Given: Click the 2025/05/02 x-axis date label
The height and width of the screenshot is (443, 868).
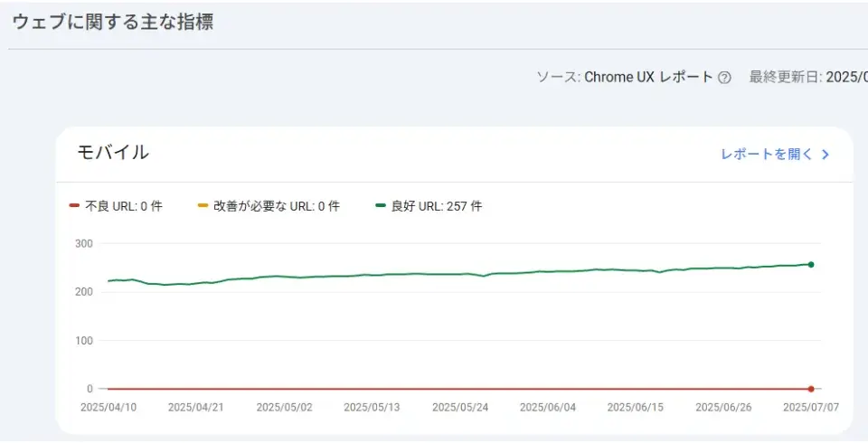Looking at the screenshot, I should coord(285,408).
